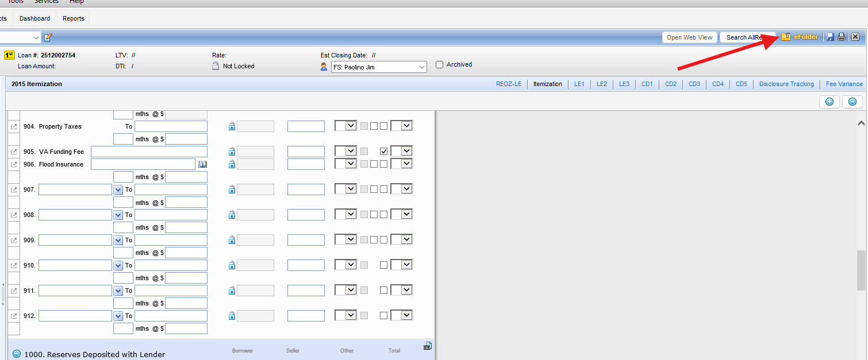
Task: Click the save loan floppy disk icon
Action: point(830,37)
